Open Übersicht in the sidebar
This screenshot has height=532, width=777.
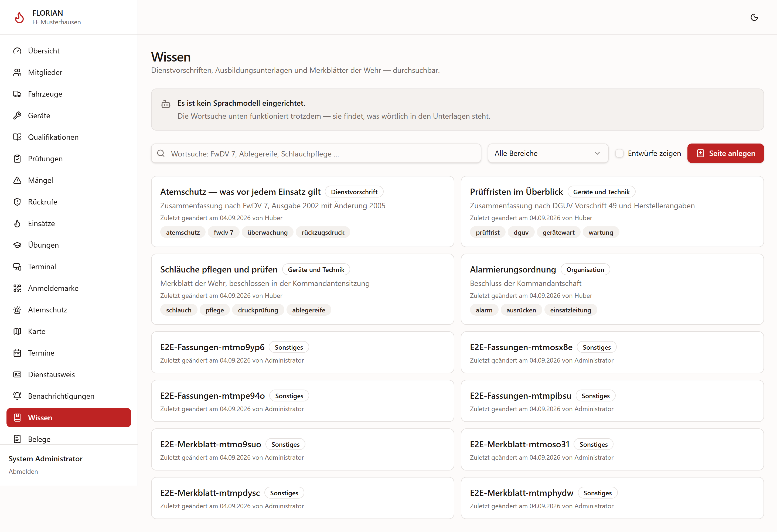coord(69,51)
